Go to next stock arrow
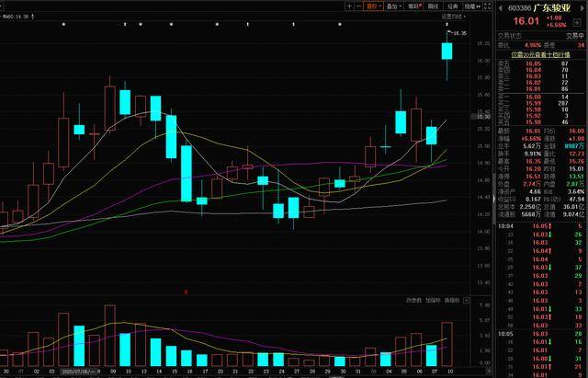The height and width of the screenshot is (378, 588). point(582,8)
